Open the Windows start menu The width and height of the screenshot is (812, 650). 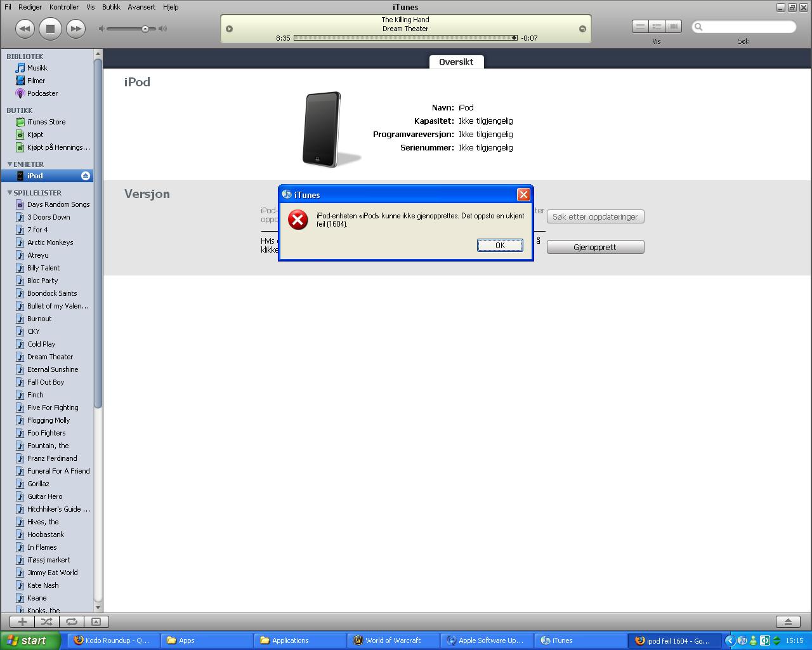point(30,640)
